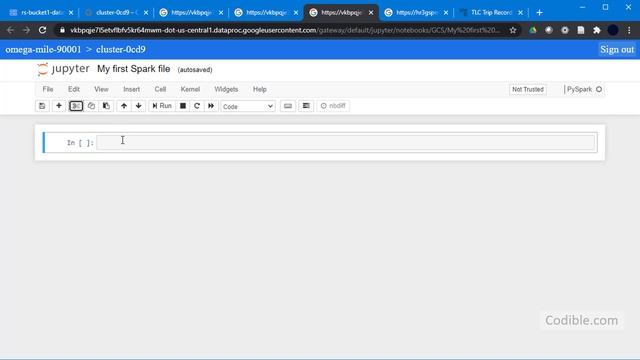Open the Chrome profile avatar
Viewport: 640px width, 360px height.
click(613, 30)
